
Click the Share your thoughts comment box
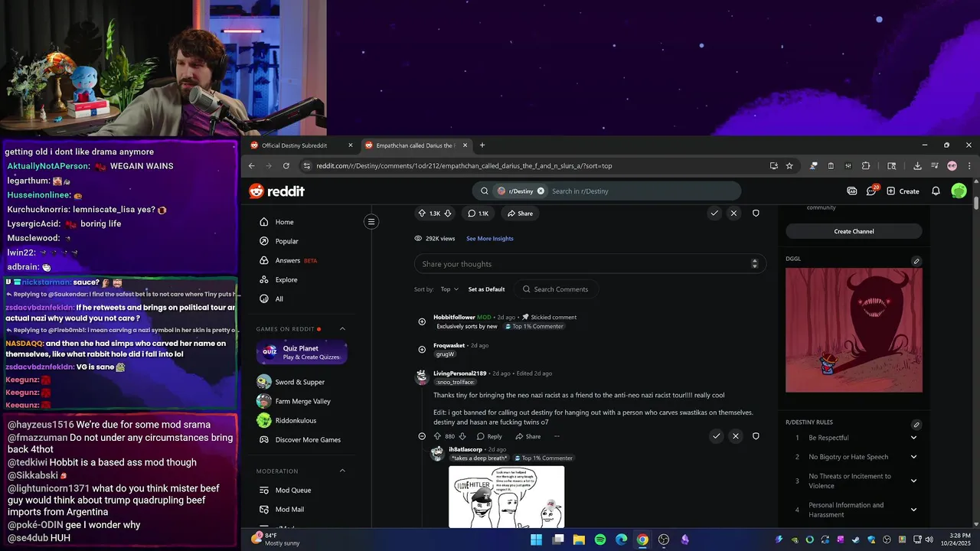pyautogui.click(x=590, y=264)
